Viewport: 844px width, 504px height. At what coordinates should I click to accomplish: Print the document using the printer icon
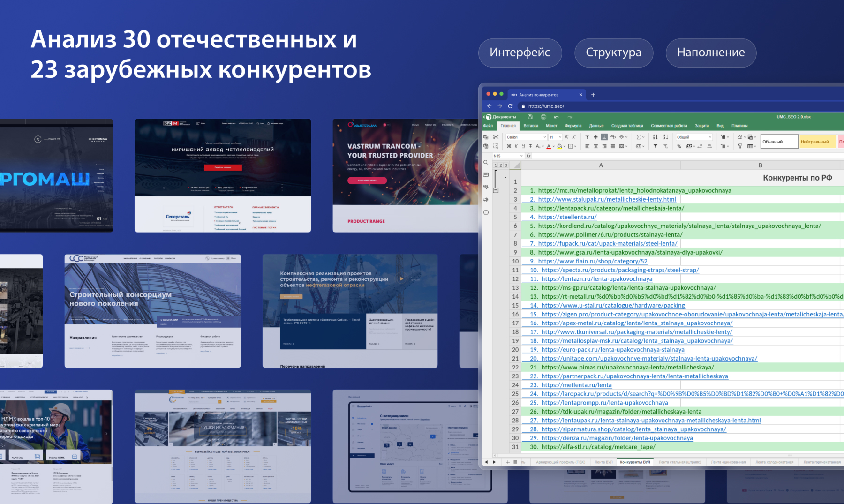[543, 117]
